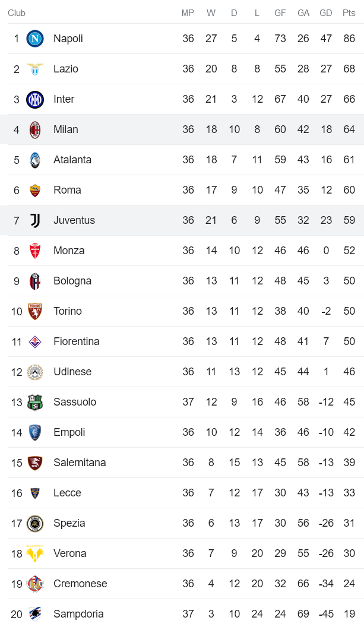This screenshot has width=364, height=630.
Task: Click the Milan club crest
Action: (35, 129)
